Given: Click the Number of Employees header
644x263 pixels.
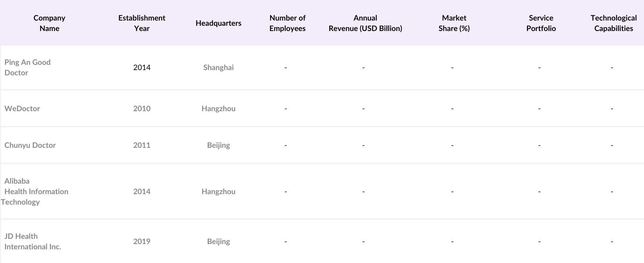Looking at the screenshot, I should tap(287, 23).
